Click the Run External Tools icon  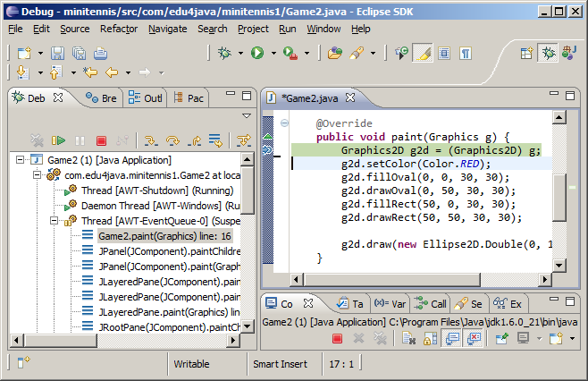click(290, 53)
